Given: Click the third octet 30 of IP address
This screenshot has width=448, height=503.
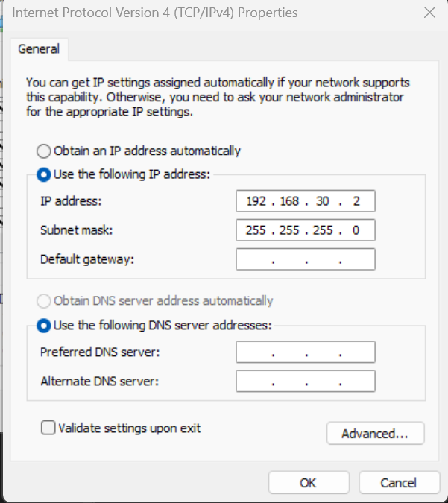Looking at the screenshot, I should (323, 201).
